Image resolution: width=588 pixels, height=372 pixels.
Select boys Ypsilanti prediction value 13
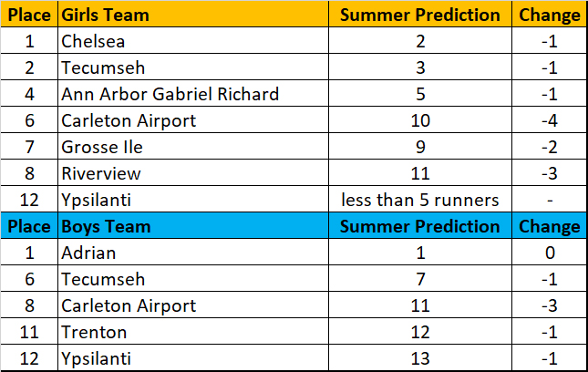(419, 359)
